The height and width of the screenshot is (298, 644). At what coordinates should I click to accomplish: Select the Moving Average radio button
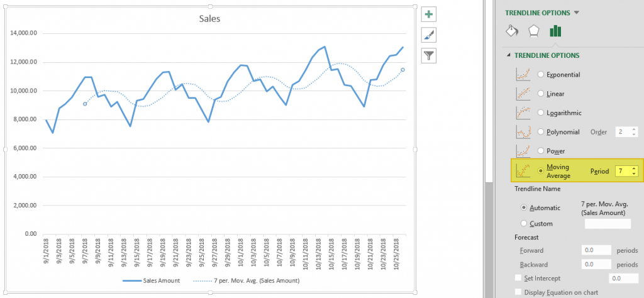(540, 170)
